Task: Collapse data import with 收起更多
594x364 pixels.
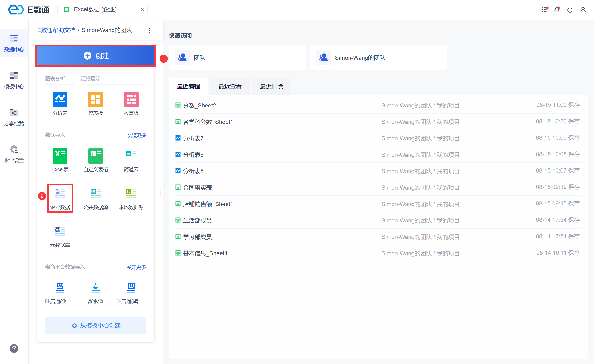Action: (x=136, y=135)
